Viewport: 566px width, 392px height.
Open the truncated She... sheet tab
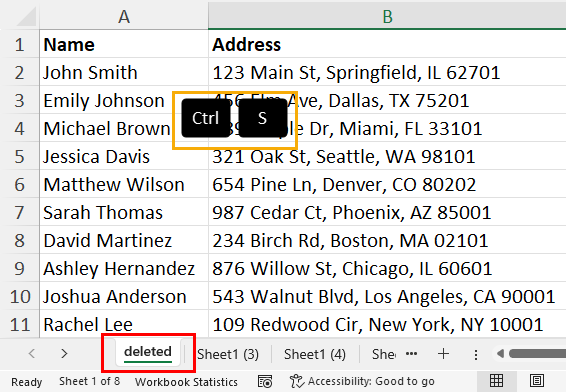tap(384, 354)
